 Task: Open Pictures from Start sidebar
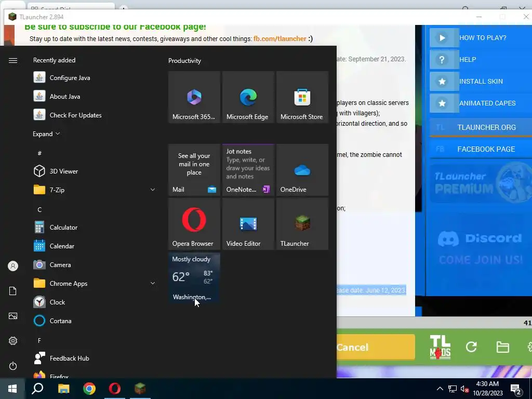coord(13,316)
